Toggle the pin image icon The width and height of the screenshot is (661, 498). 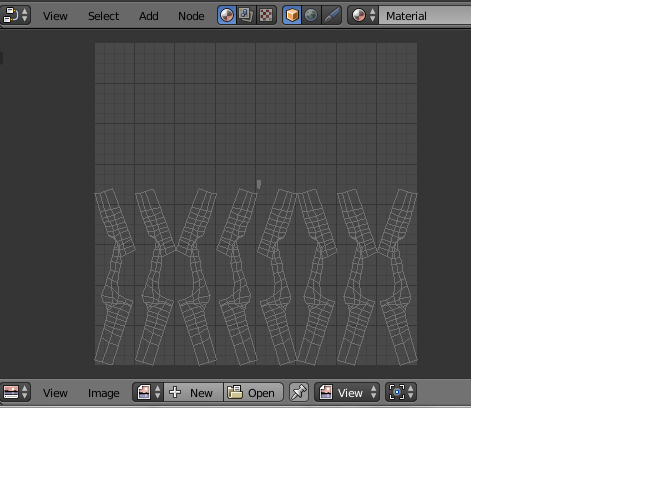pyautogui.click(x=299, y=392)
